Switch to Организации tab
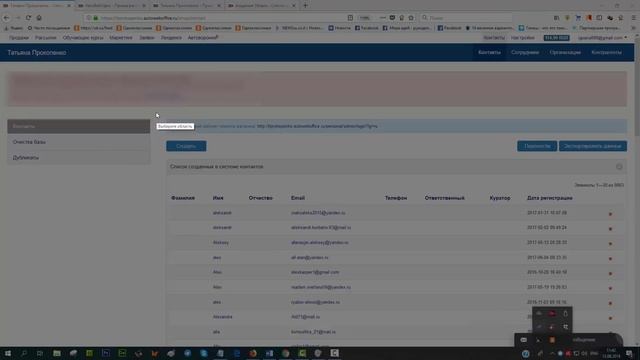This screenshot has width=640, height=360. pyautogui.click(x=565, y=52)
